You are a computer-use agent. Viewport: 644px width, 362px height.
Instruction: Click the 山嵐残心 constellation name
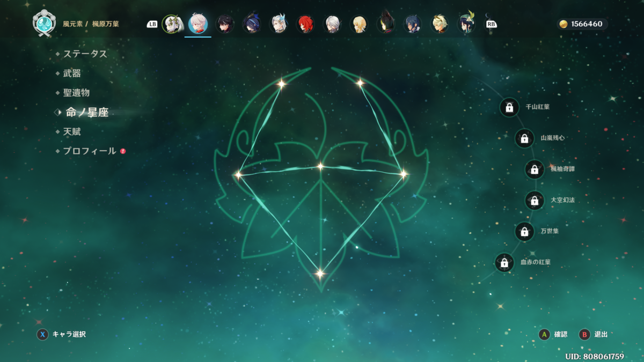point(552,138)
